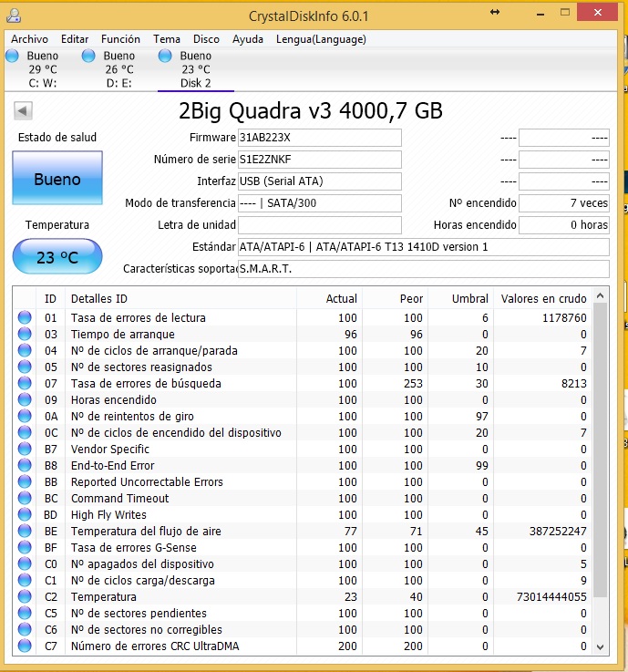This screenshot has width=628, height=672.
Task: Click the status orb for Vendor Specific row
Action: point(25,449)
